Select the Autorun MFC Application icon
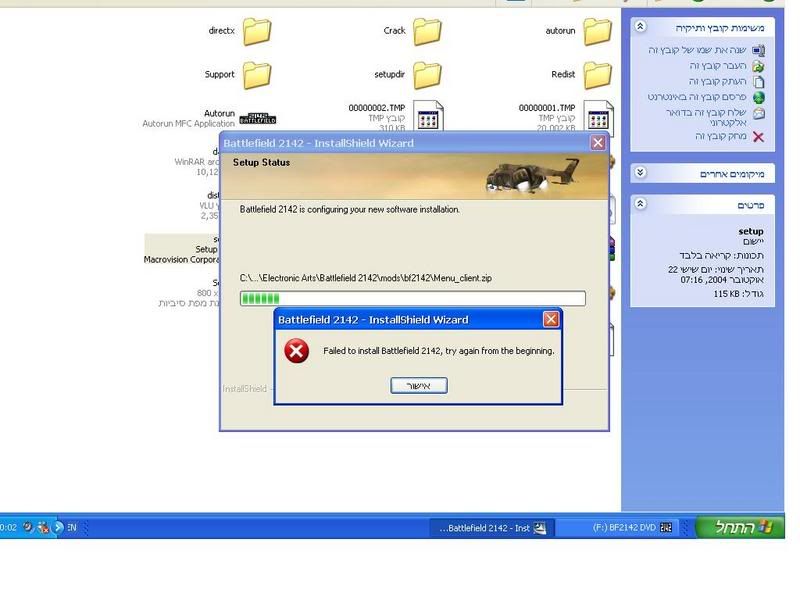This screenshot has width=800, height=600. pos(258,118)
